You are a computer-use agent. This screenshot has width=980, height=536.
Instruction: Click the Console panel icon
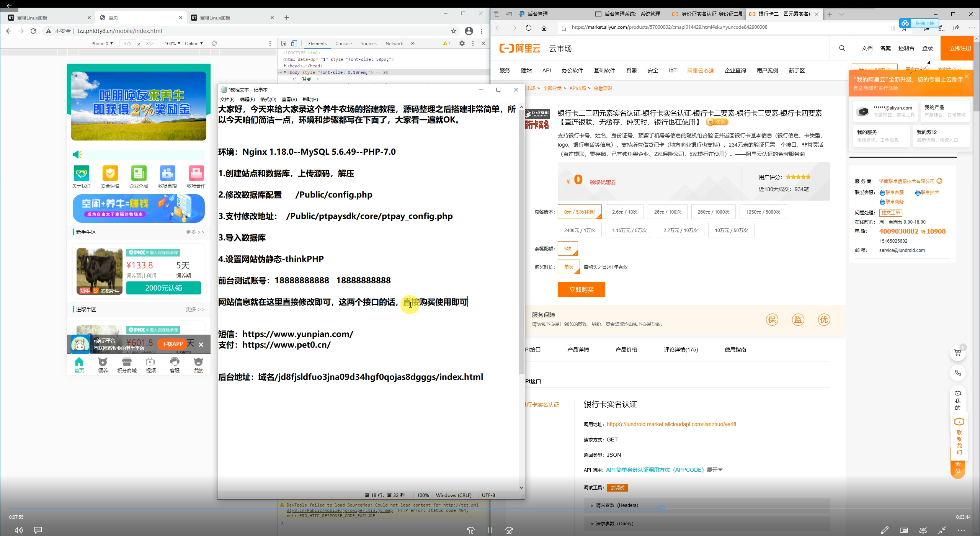coord(343,43)
